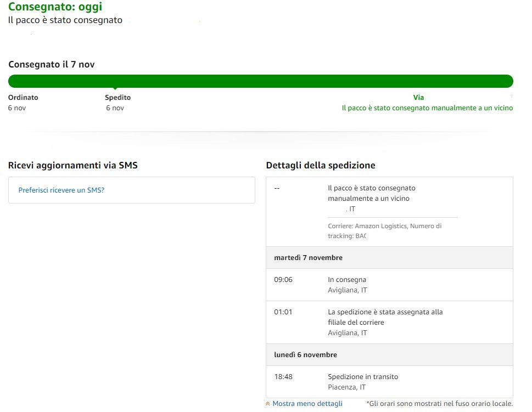Select the 'martedì 7 novembre' date header

click(308, 258)
